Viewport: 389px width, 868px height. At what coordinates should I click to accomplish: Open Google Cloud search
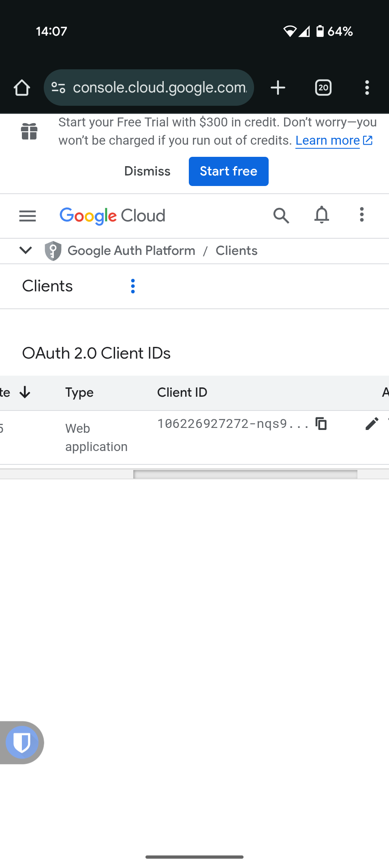(281, 216)
